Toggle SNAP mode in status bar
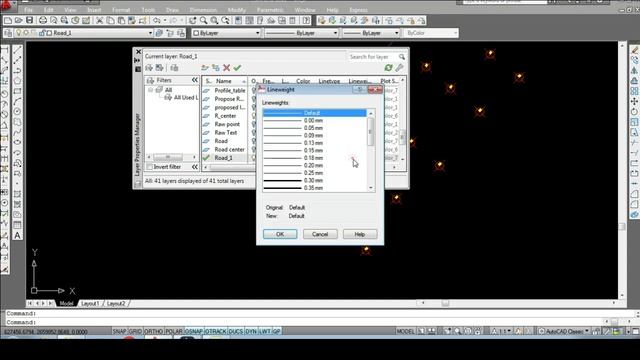The height and width of the screenshot is (360, 640). 119,331
